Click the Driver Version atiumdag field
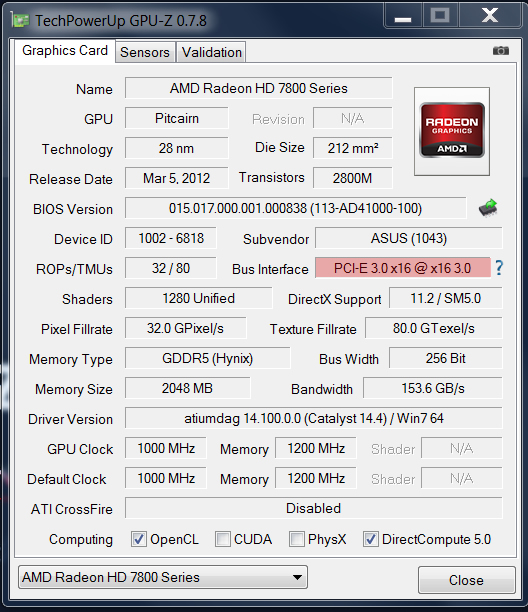528x612 pixels. point(314,418)
